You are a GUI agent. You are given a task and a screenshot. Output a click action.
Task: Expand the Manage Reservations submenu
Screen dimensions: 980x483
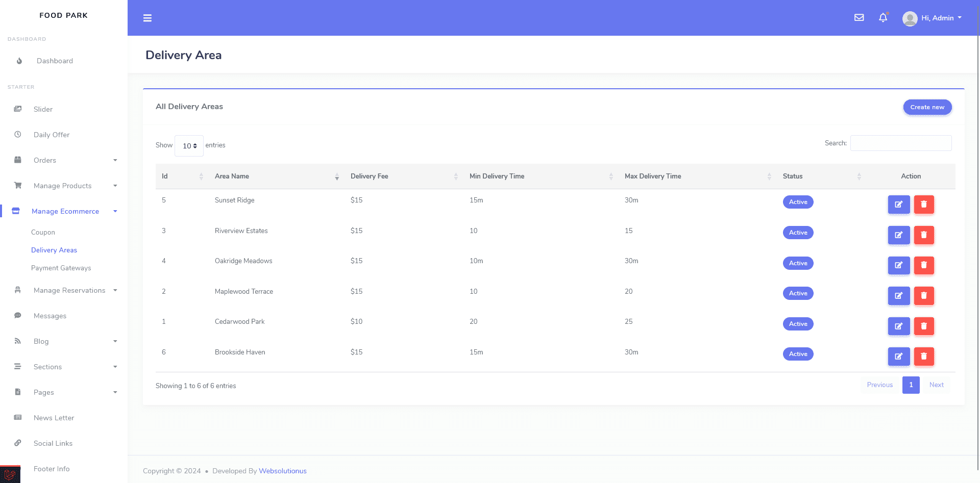coord(115,290)
